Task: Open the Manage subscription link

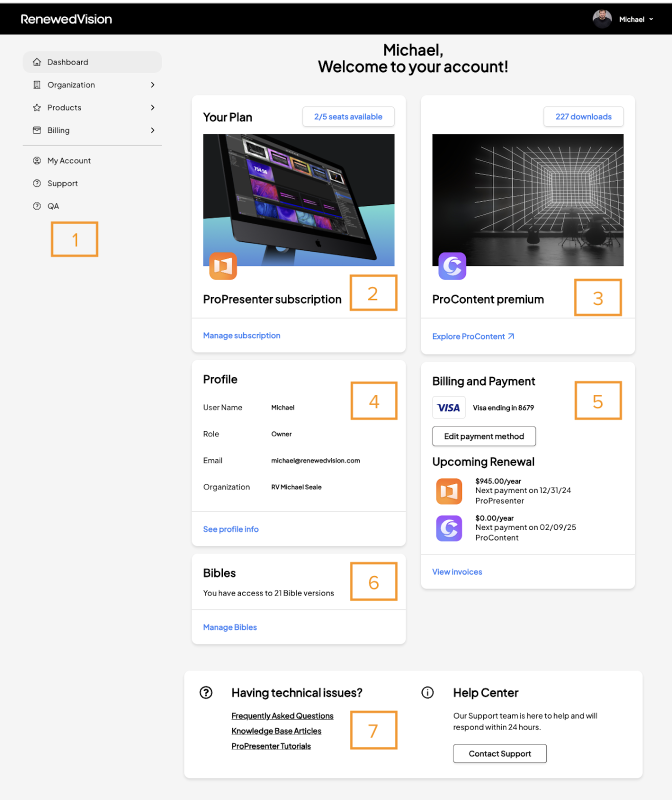Action: (x=241, y=335)
